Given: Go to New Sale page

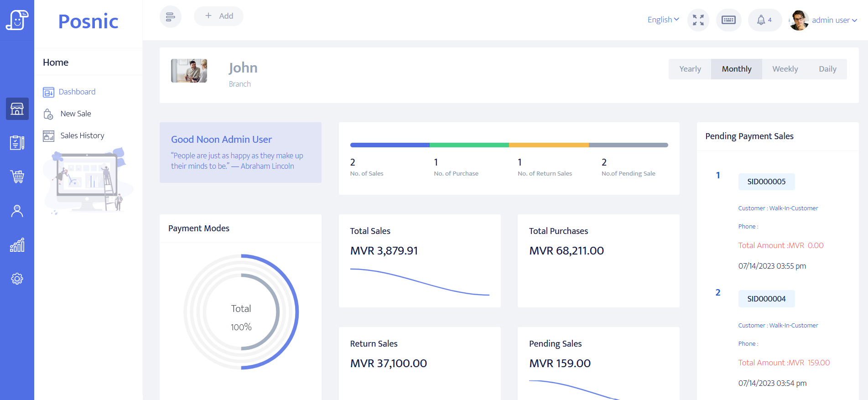Looking at the screenshot, I should point(76,114).
